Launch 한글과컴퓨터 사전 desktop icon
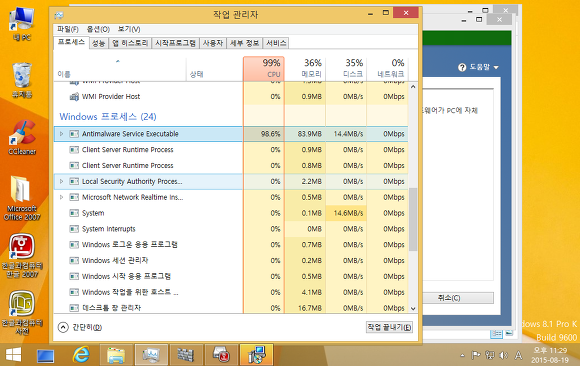 [x=22, y=313]
